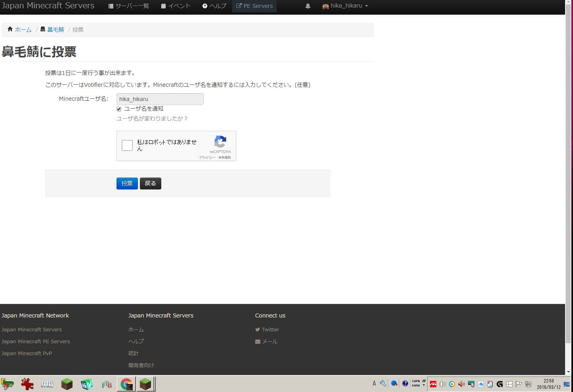Check the reCAPTCHA 'not a robot' box
The height and width of the screenshot is (392, 573).
[127, 145]
